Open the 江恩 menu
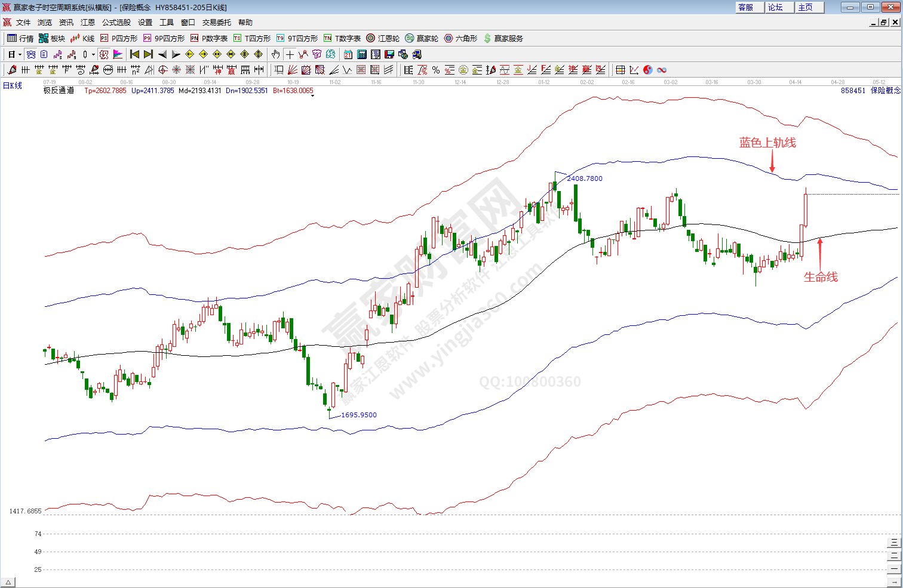 88,22
